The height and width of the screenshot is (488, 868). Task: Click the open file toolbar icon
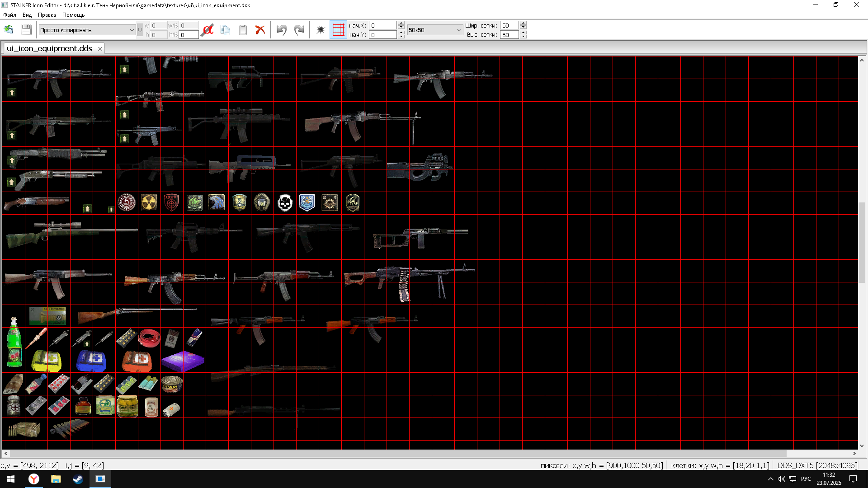9,30
